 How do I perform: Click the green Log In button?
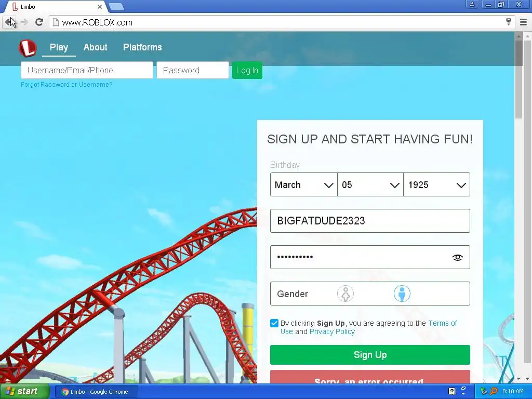pyautogui.click(x=247, y=71)
